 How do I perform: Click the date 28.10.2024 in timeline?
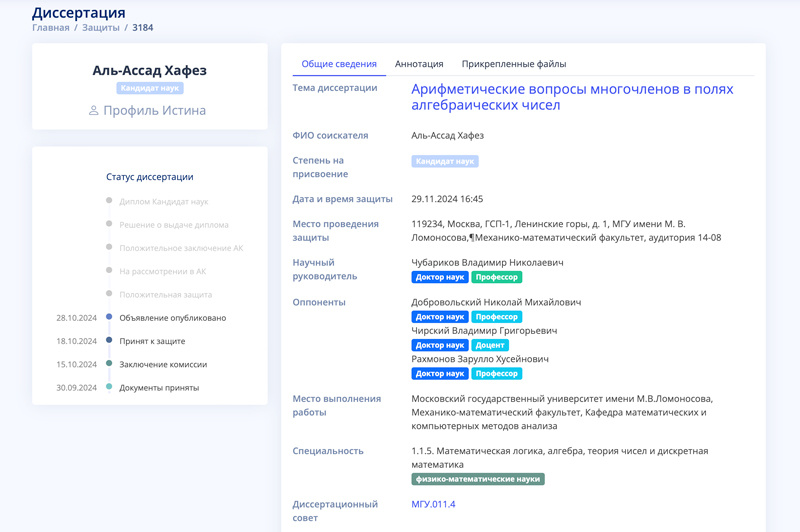tap(76, 318)
